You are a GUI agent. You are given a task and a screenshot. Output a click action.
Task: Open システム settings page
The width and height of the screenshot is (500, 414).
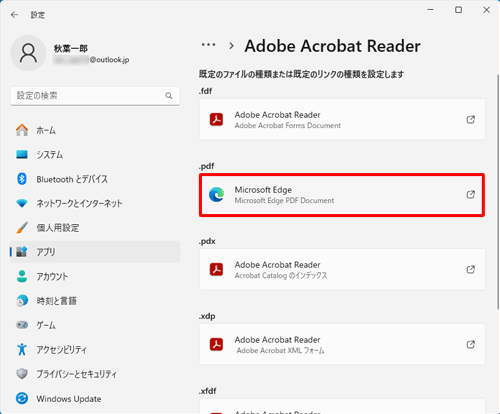[95, 154]
